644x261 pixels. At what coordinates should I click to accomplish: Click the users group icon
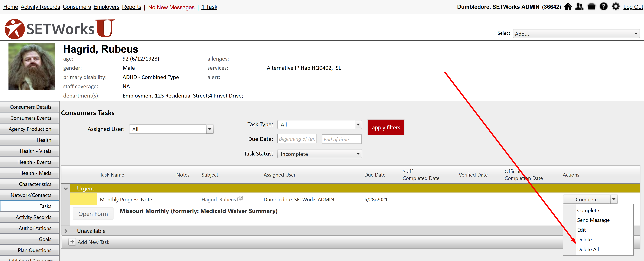(579, 7)
